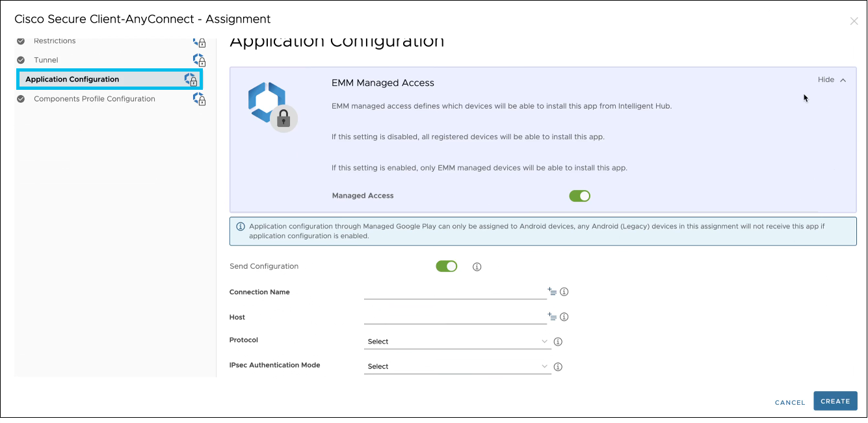This screenshot has height=423, width=868.
Task: Toggle the Managed Access switch
Action: tap(579, 196)
